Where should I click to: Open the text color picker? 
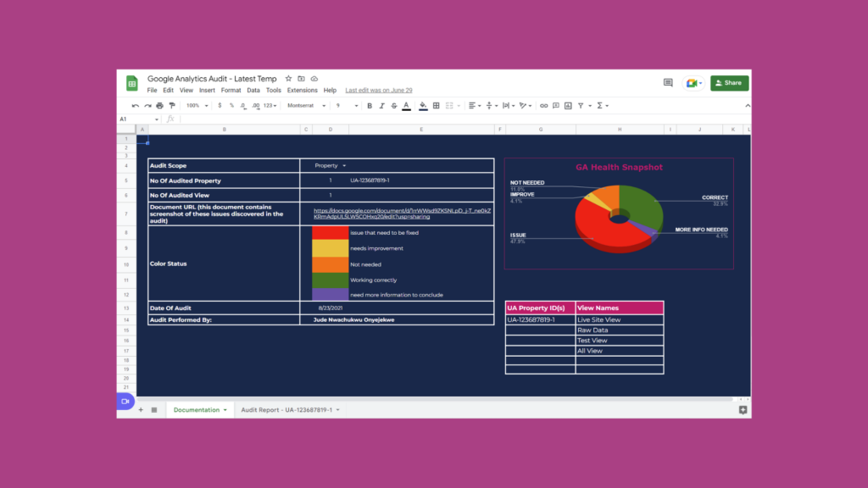click(x=405, y=105)
